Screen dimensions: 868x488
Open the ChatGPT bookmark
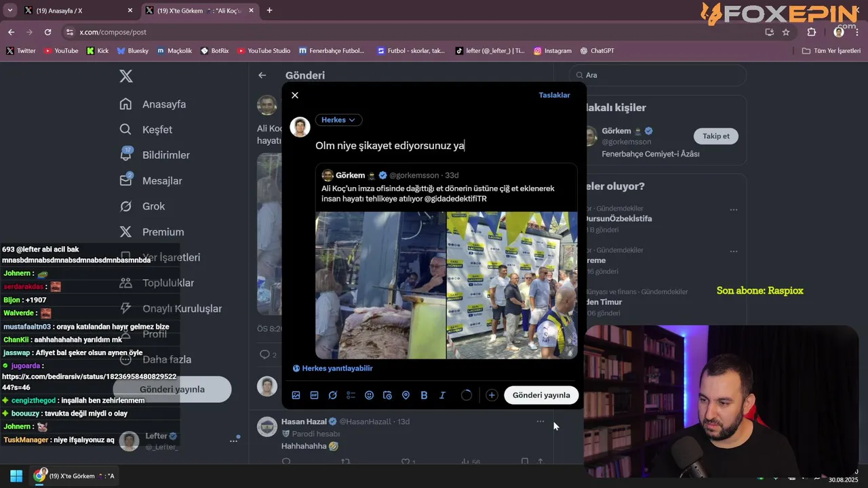[x=597, y=51]
